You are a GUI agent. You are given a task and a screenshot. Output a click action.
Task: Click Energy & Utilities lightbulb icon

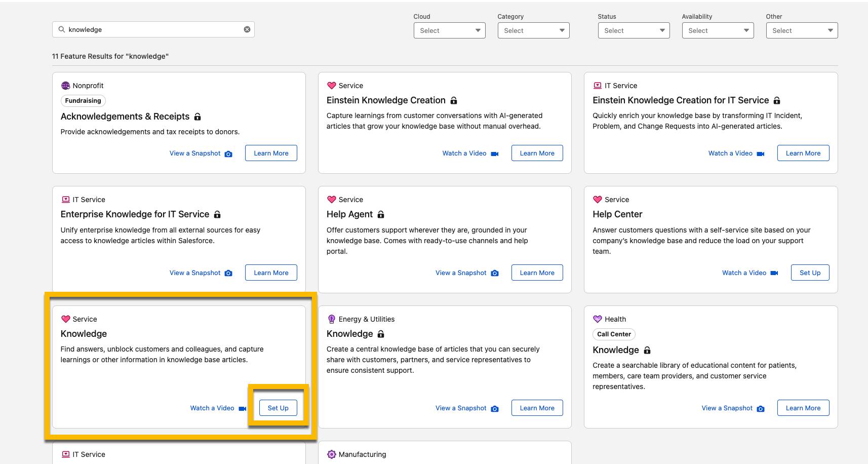tap(332, 319)
